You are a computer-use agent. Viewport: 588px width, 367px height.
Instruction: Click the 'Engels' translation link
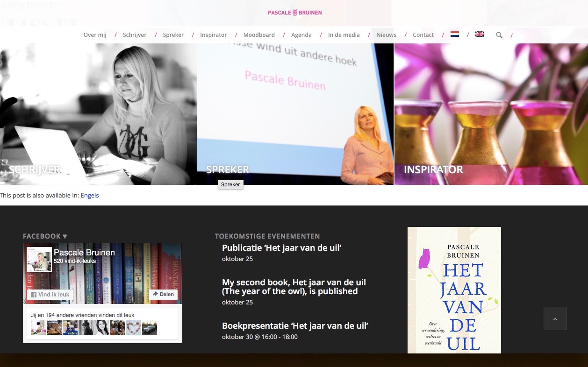click(x=89, y=195)
